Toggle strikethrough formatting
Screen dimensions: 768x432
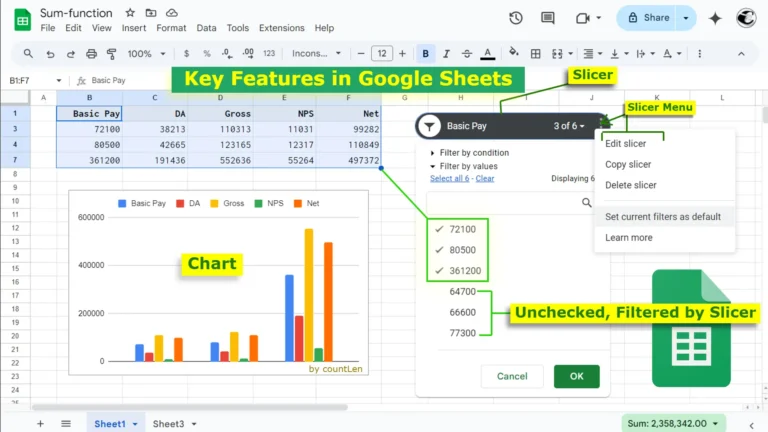click(x=467, y=54)
